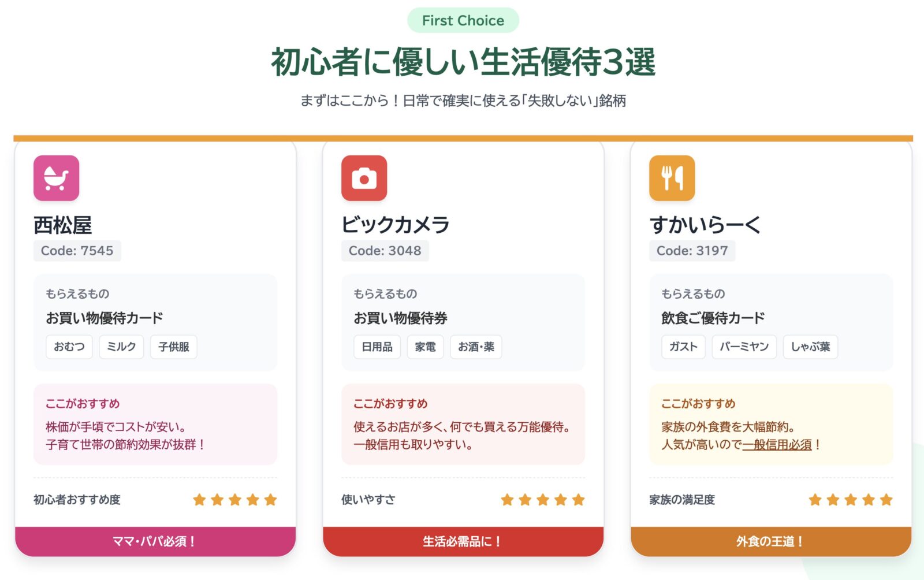Select the ガスト restaurant tag

click(683, 347)
